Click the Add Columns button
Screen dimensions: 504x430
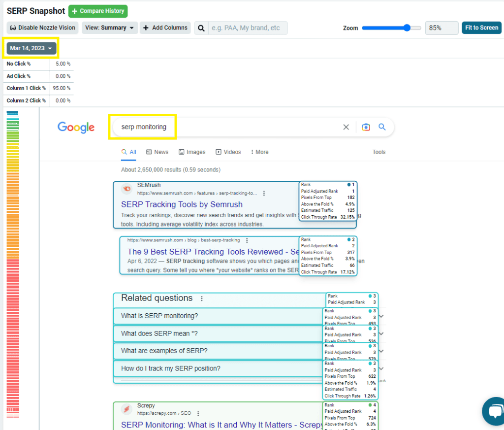pyautogui.click(x=165, y=28)
